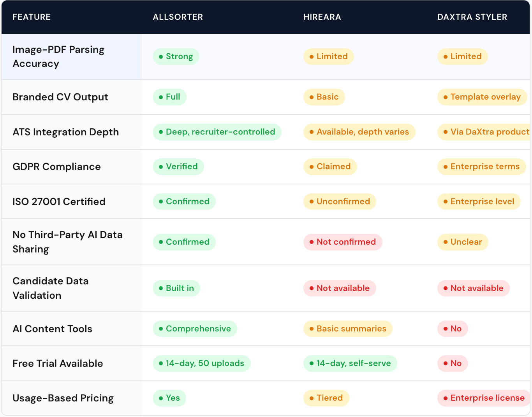The width and height of the screenshot is (532, 417).
Task: Click the FEATURE column header
Action: point(32,17)
